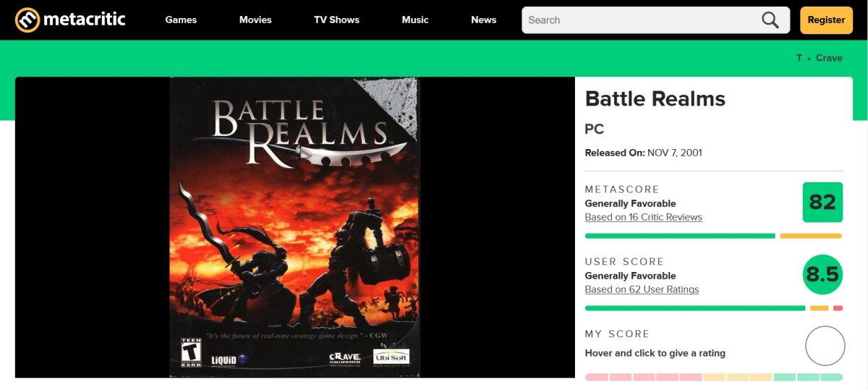Open the Movies menu
Viewport: 868px width, 390px height.
click(x=255, y=20)
